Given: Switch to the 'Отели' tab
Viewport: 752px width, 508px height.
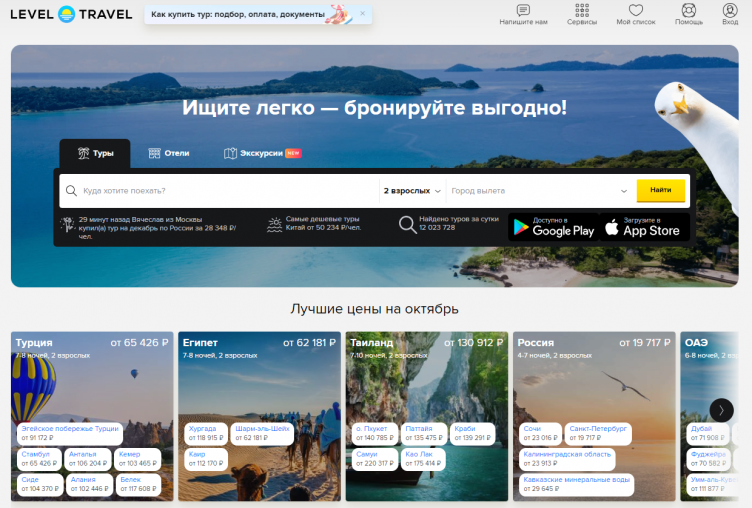Looking at the screenshot, I should click(169, 154).
